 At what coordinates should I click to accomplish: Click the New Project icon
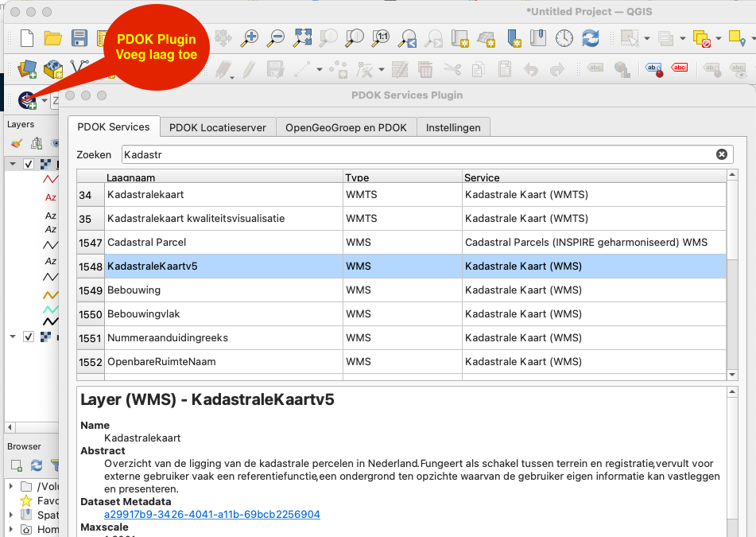click(x=27, y=38)
